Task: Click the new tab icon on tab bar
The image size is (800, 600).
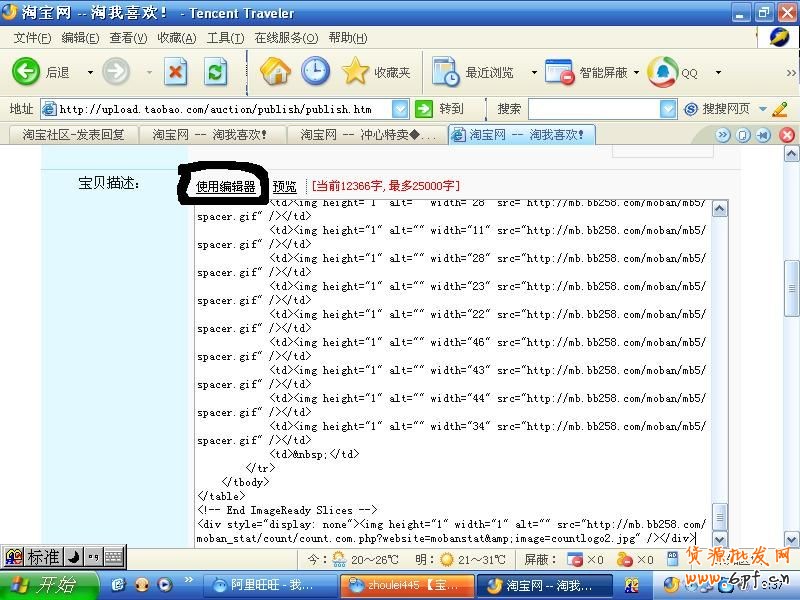Action: [743, 135]
